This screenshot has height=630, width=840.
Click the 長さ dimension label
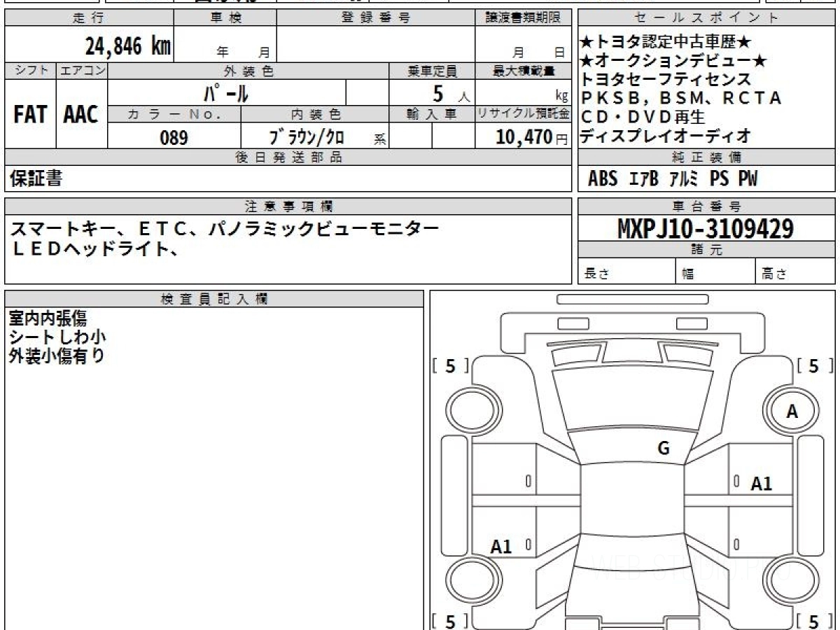pyautogui.click(x=596, y=274)
